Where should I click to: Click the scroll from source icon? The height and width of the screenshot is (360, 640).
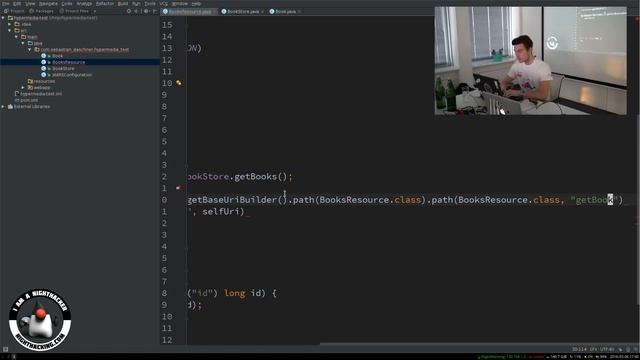[129, 11]
